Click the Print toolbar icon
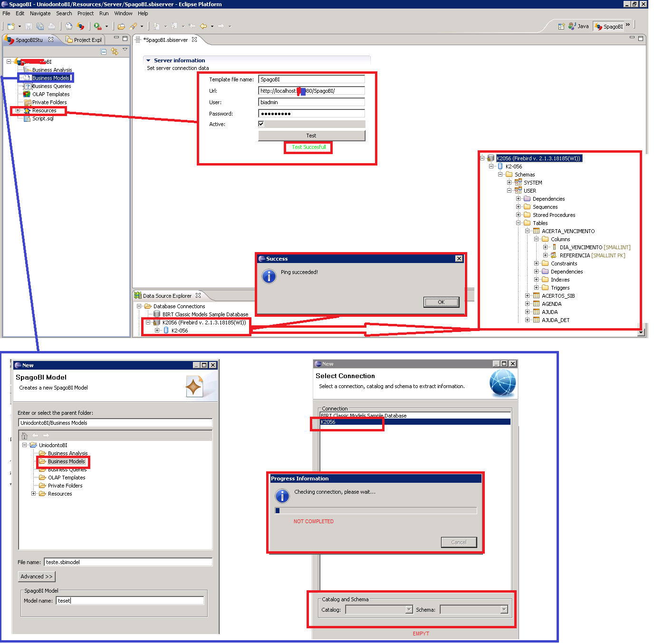 click(x=51, y=26)
